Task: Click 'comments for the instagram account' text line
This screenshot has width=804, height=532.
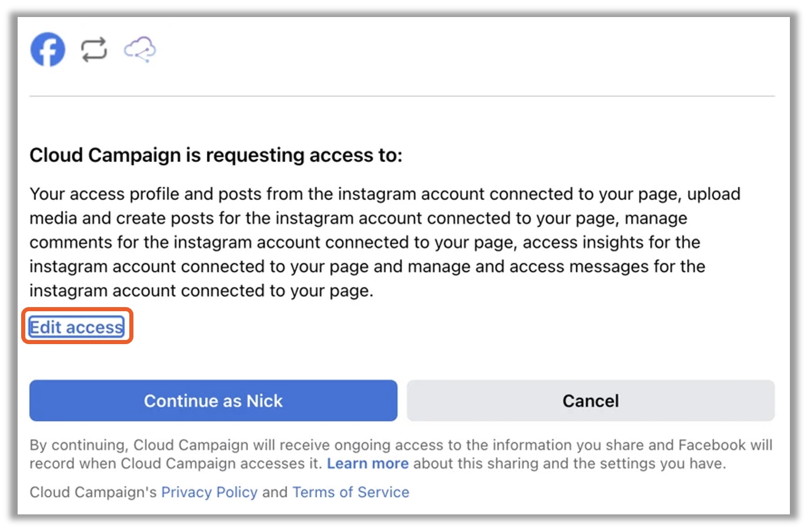Action: (365, 242)
